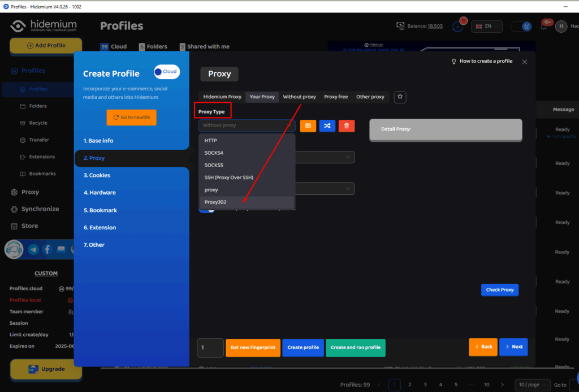Screen dimensions: 579x392
Task: Click the user avatar H icon
Action: (x=561, y=26)
